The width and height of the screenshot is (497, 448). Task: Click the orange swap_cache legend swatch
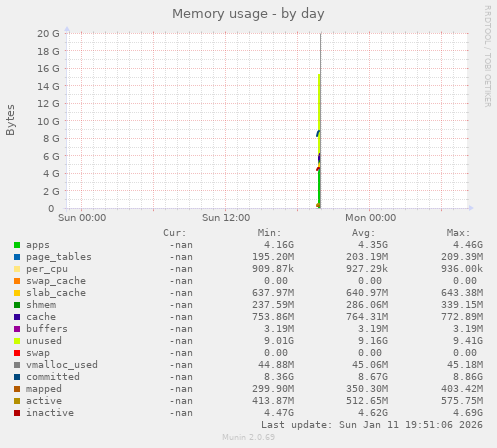click(x=17, y=281)
